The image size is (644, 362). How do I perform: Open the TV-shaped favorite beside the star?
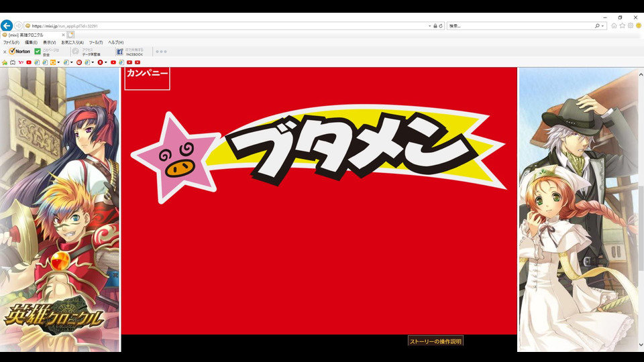(13, 62)
